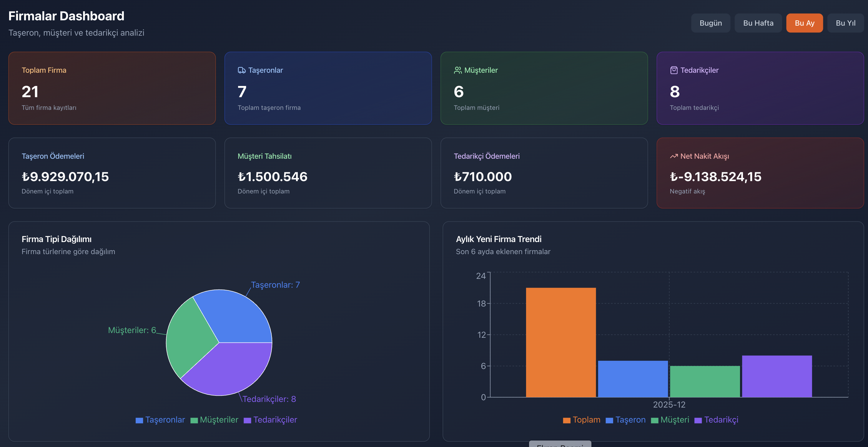Viewport: 868px width, 447px height.
Task: Click the blue Taşeron legend square in bar chart
Action: coord(609,420)
